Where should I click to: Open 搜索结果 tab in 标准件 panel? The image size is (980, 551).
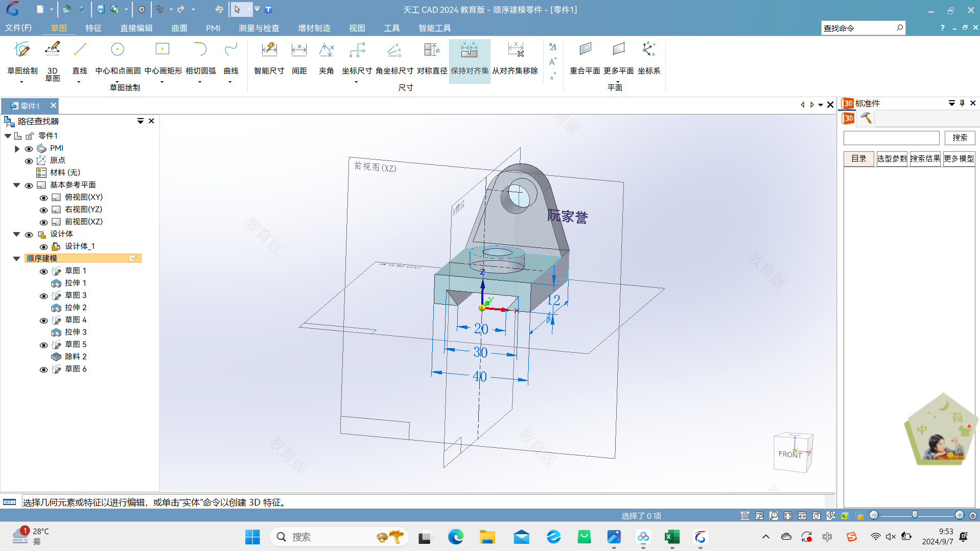(925, 158)
